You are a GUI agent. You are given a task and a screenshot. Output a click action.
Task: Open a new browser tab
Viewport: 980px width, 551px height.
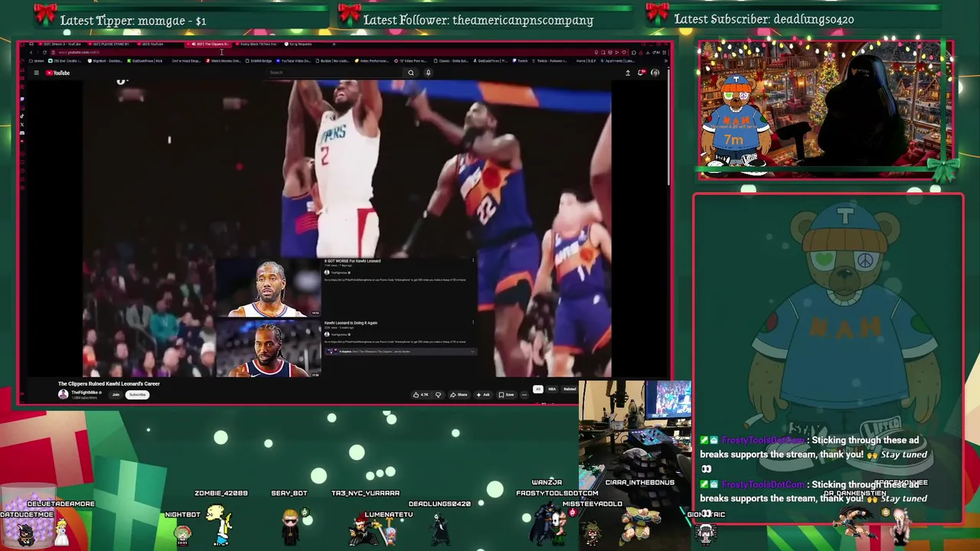[x=334, y=44]
